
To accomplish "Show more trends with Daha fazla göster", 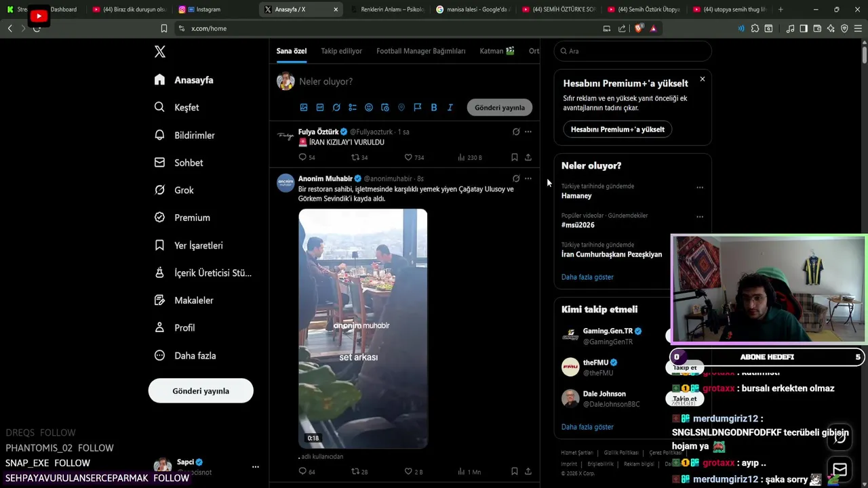I will [587, 277].
